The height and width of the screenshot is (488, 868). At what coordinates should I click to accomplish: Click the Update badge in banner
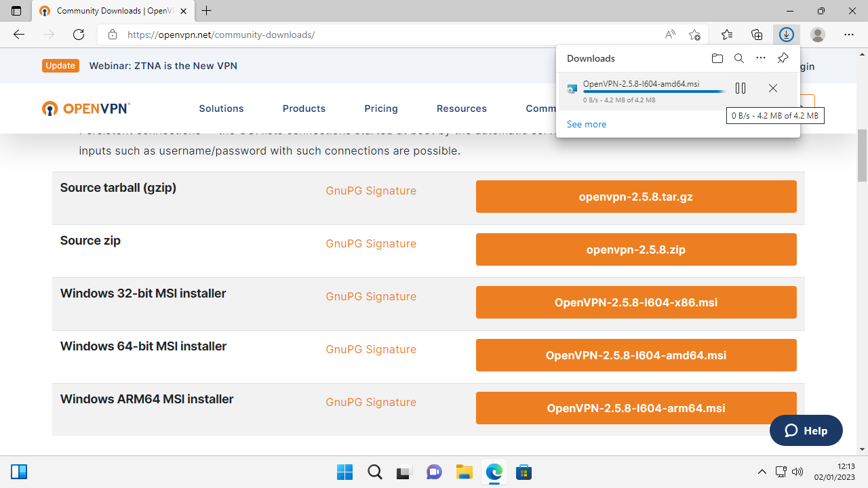coord(60,66)
